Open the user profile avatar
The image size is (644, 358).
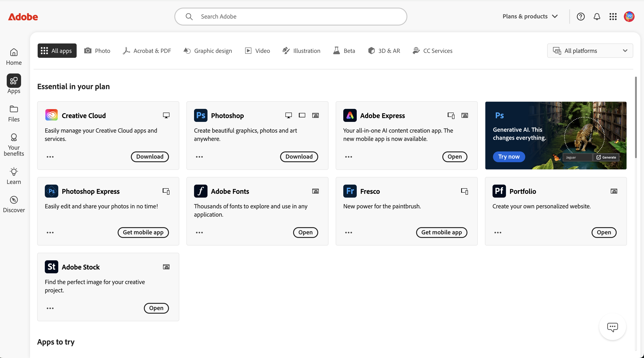[629, 17]
